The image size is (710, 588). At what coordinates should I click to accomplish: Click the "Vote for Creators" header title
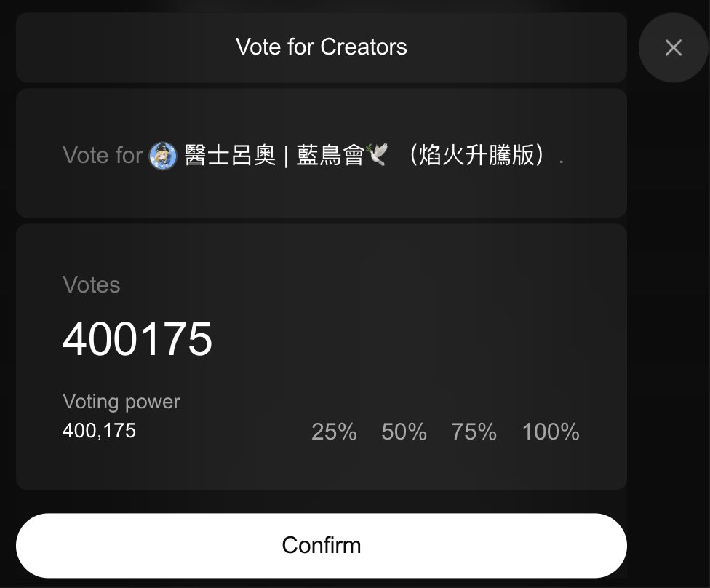point(321,47)
